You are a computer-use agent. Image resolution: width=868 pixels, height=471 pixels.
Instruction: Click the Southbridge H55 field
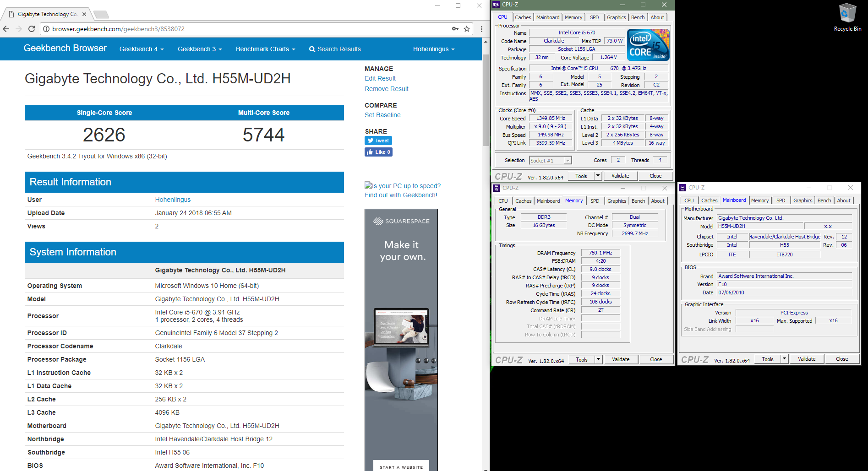click(x=784, y=245)
